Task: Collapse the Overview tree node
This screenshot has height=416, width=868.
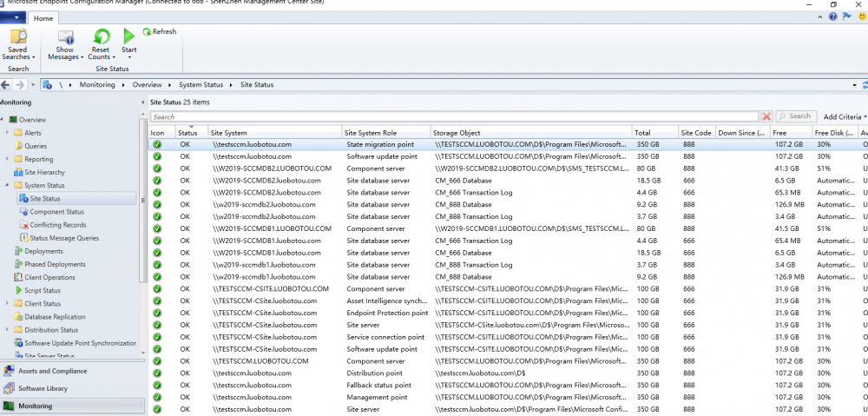Action: tap(3, 120)
